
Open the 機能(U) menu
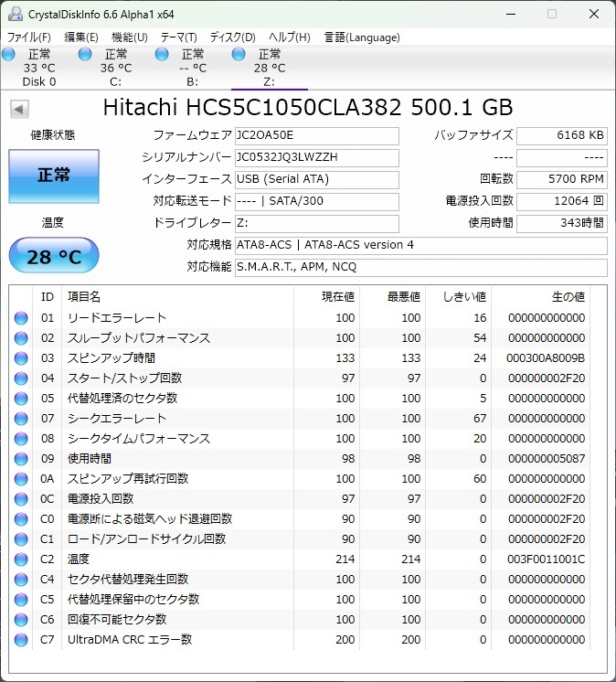pyautogui.click(x=129, y=37)
